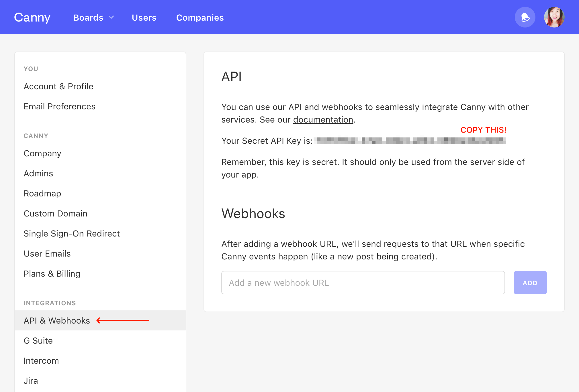This screenshot has height=392, width=579.
Task: Select the Company settings item
Action: (x=42, y=153)
